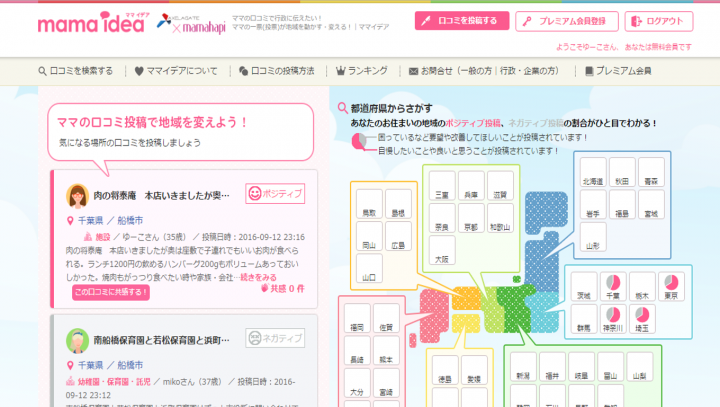
Task: Select the dark green Chubu region on the map
Action: (516, 307)
